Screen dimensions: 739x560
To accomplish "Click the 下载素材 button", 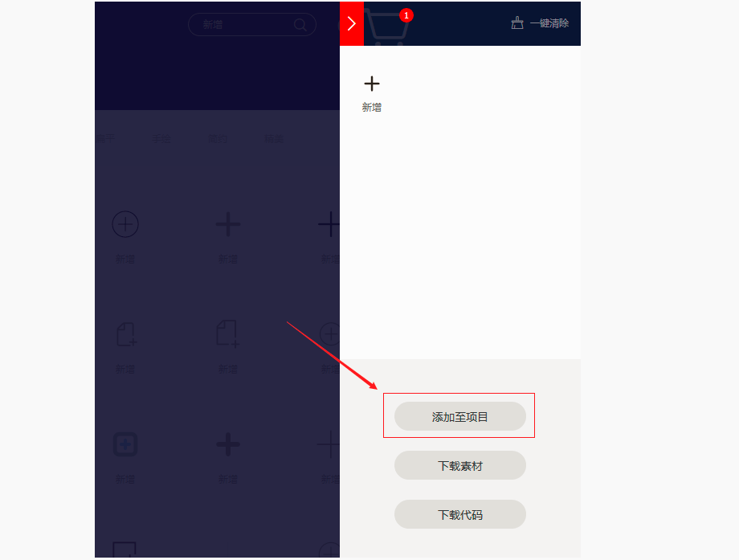I will pyautogui.click(x=460, y=465).
